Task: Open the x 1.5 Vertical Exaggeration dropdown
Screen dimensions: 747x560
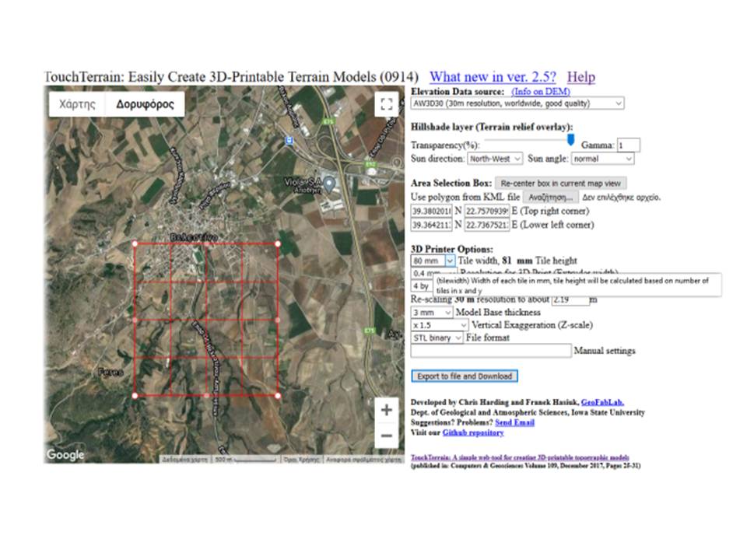Action: pos(440,325)
